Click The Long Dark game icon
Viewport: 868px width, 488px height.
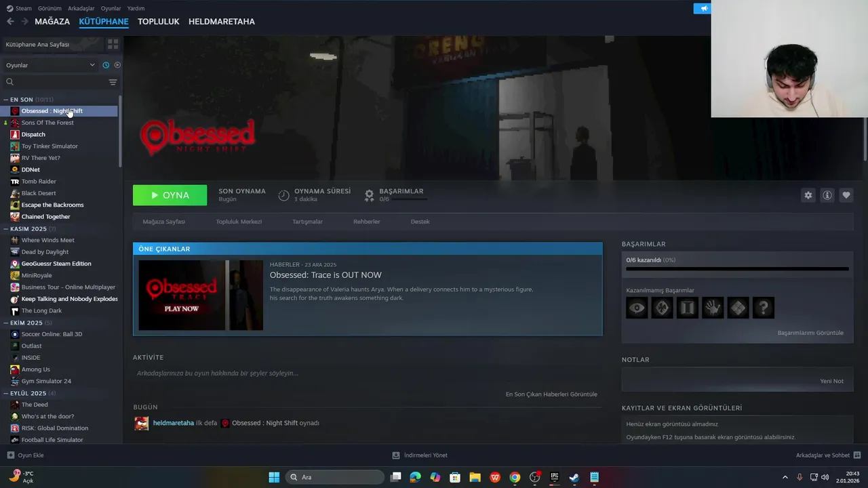click(x=15, y=310)
